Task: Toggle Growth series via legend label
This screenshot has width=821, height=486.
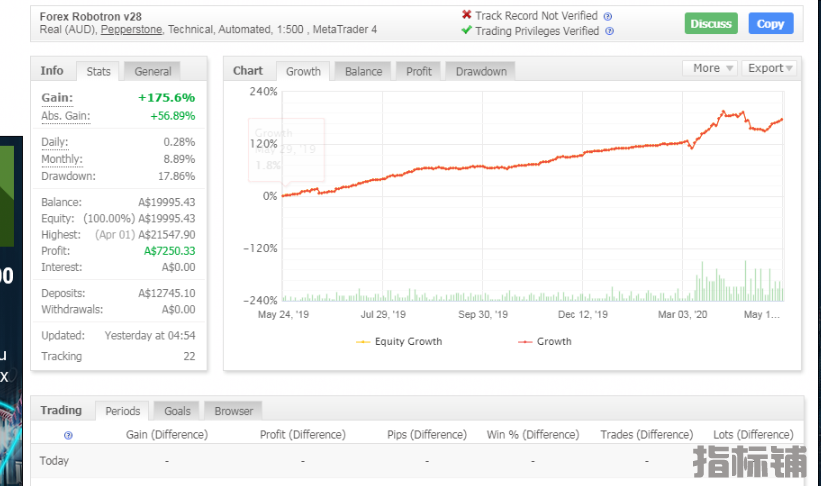Action: point(554,342)
